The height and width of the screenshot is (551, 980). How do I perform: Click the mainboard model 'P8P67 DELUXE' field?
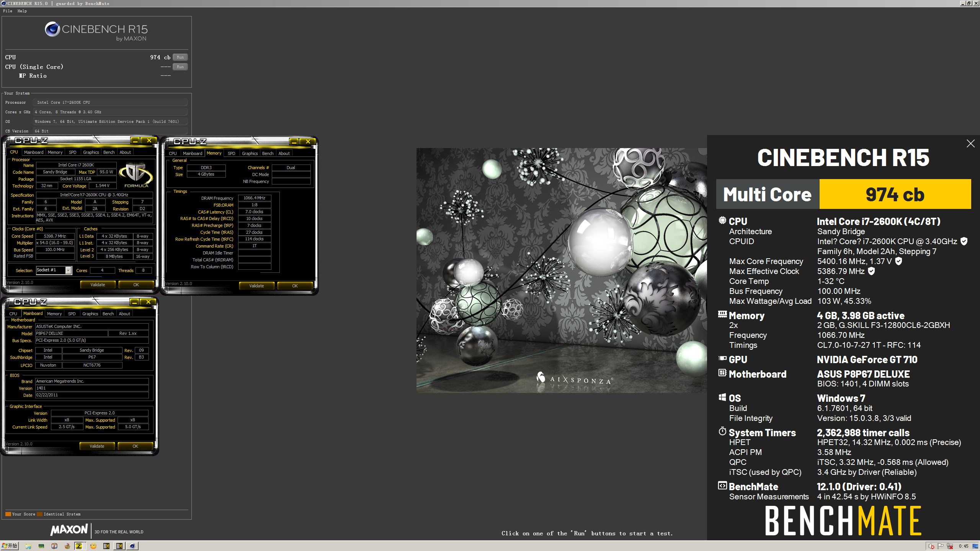pyautogui.click(x=71, y=334)
